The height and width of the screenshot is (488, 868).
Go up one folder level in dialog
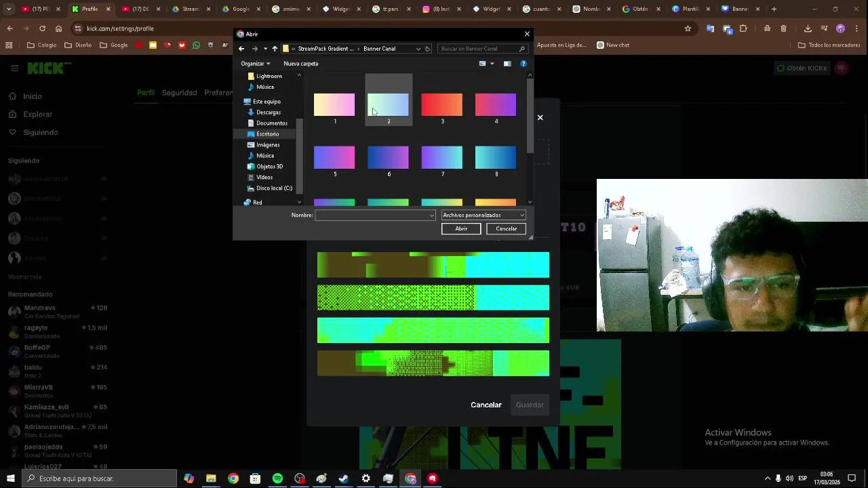[x=275, y=49]
